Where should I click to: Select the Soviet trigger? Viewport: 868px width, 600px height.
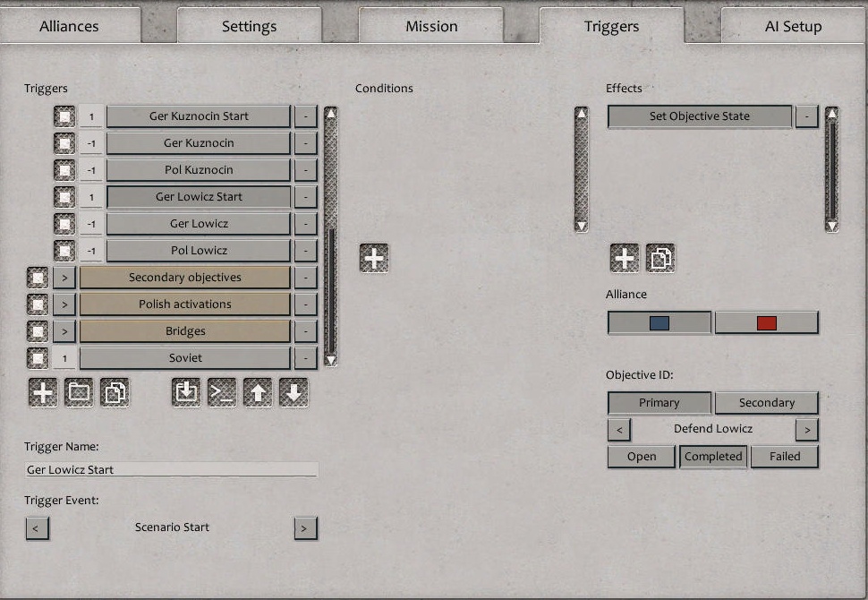[185, 358]
